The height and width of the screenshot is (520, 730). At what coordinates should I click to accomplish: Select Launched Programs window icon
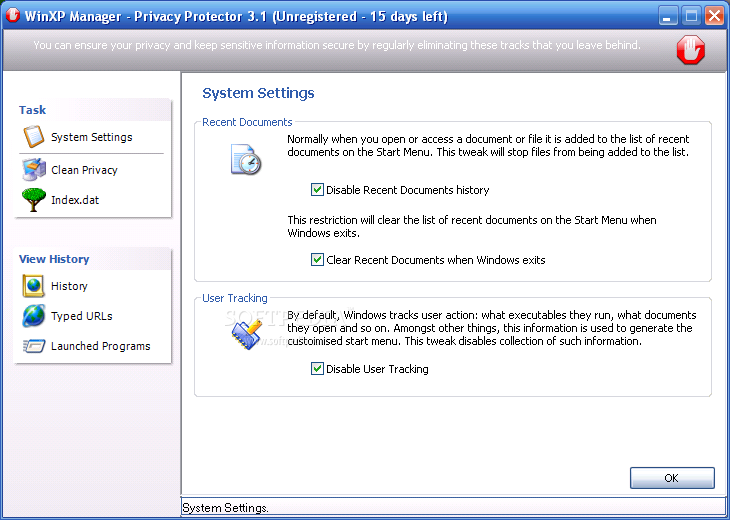click(34, 346)
